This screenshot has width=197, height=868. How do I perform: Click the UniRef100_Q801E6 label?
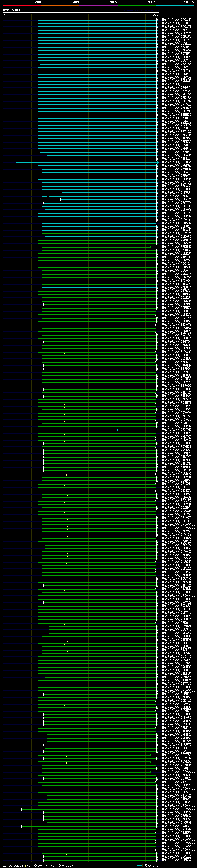(x=177, y=857)
